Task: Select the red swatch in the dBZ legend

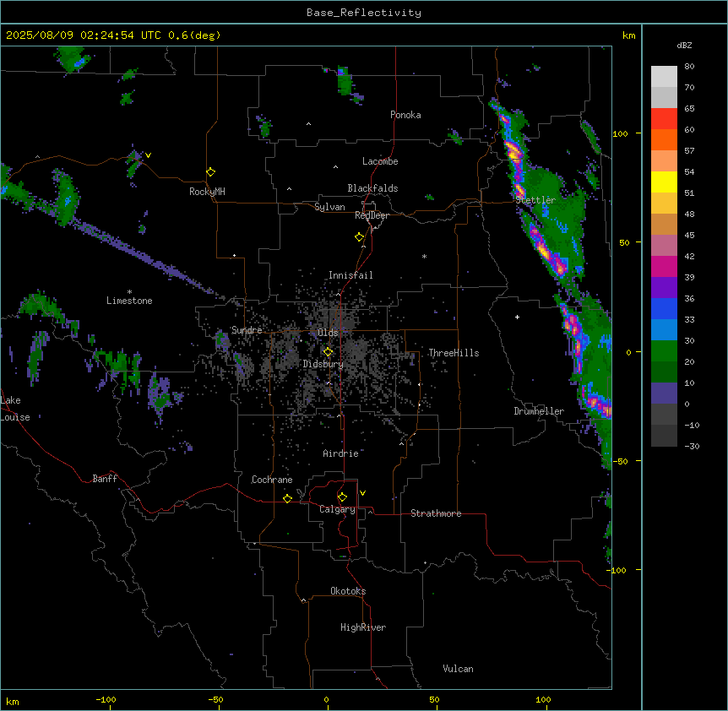Action: (x=664, y=119)
